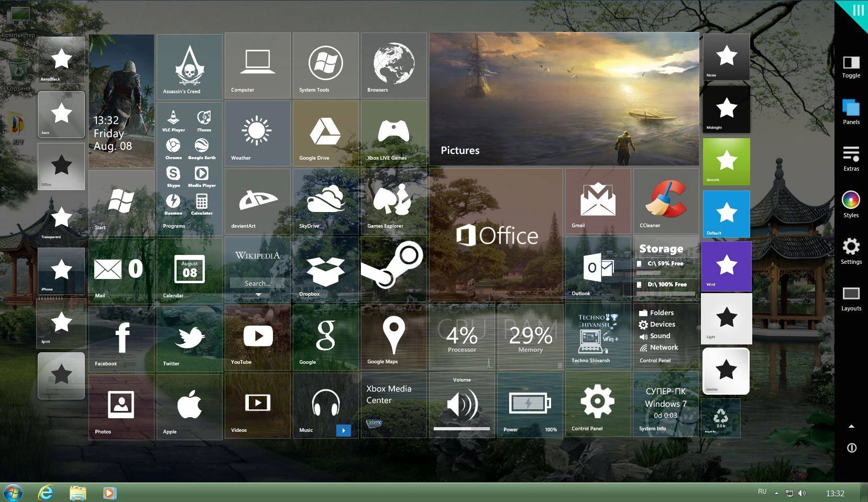The width and height of the screenshot is (868, 502).
Task: Launch iTunes from Programs tile
Action: coord(204,120)
